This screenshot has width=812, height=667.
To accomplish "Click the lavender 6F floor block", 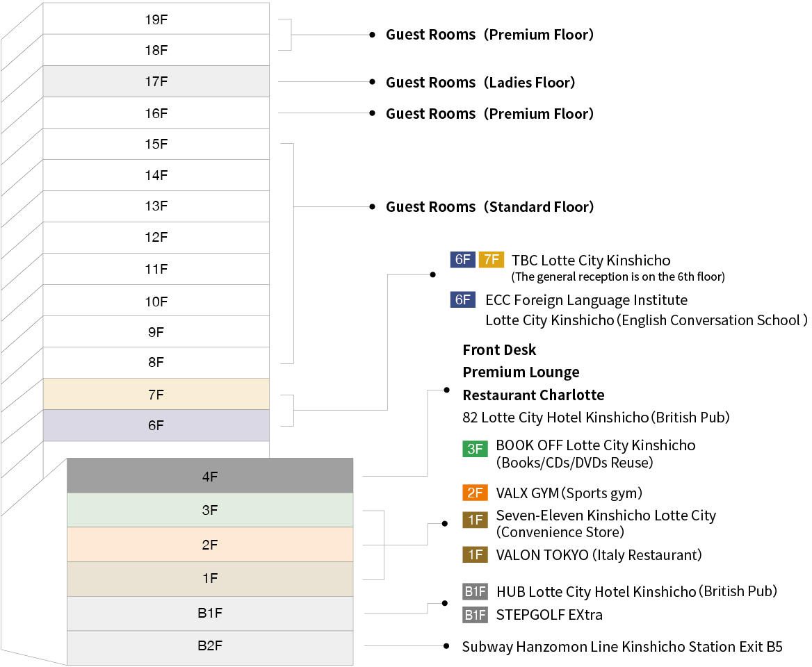I will coord(156,425).
